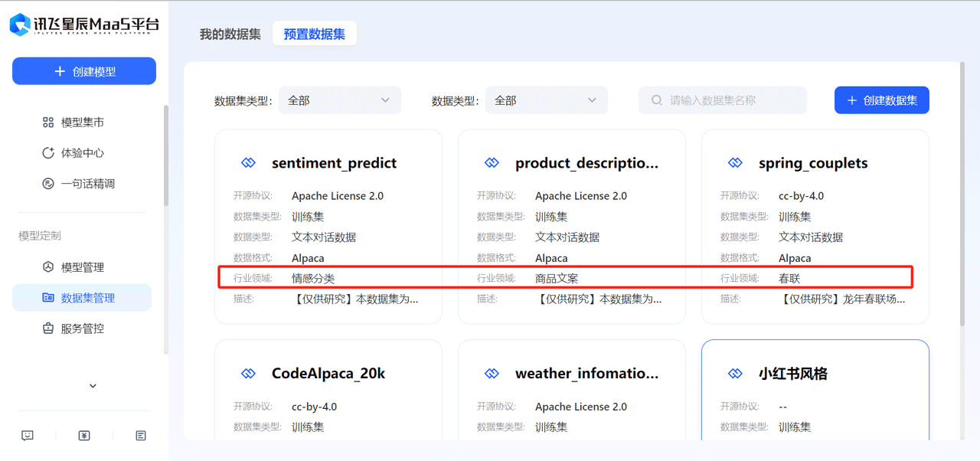Go to 体验中心 in the sidebar
This screenshot has height=461, width=980.
(82, 153)
